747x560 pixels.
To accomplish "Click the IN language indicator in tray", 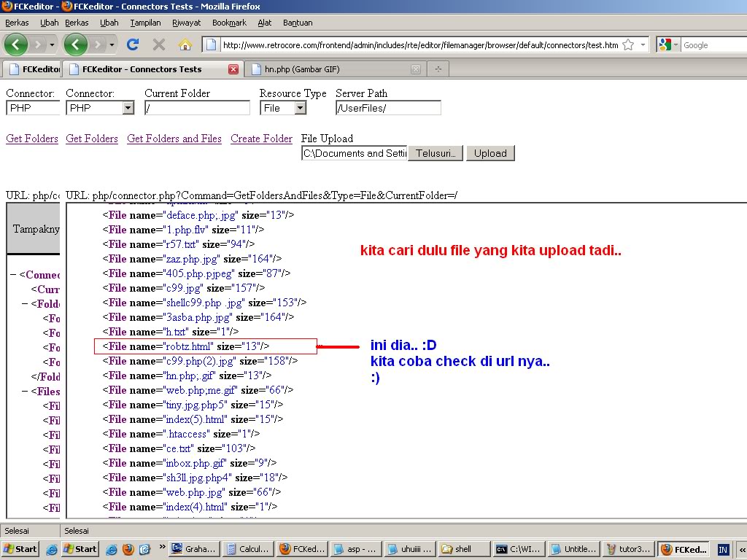I will (723, 550).
